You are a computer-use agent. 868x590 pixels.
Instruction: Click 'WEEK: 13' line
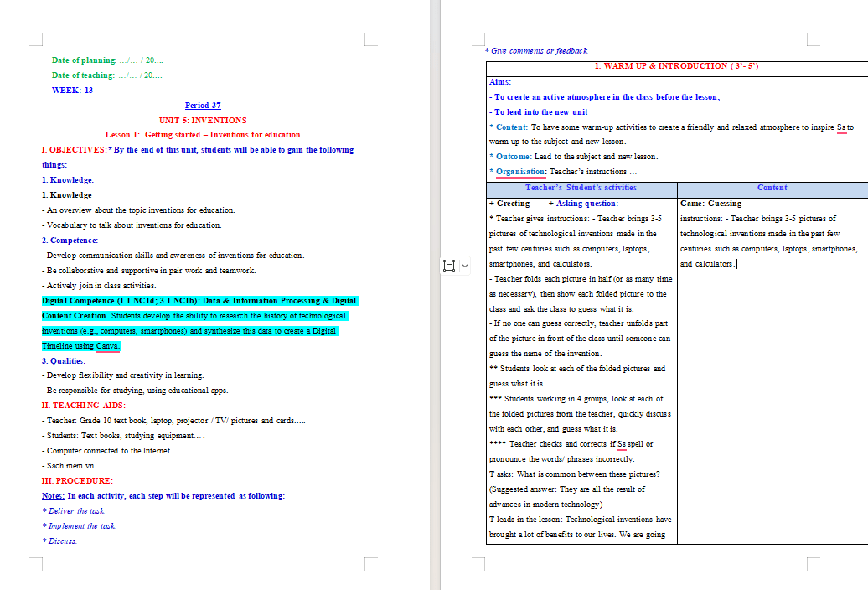point(73,91)
